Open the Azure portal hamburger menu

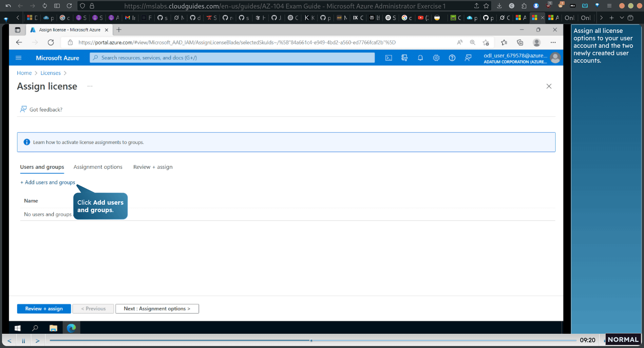tap(19, 58)
